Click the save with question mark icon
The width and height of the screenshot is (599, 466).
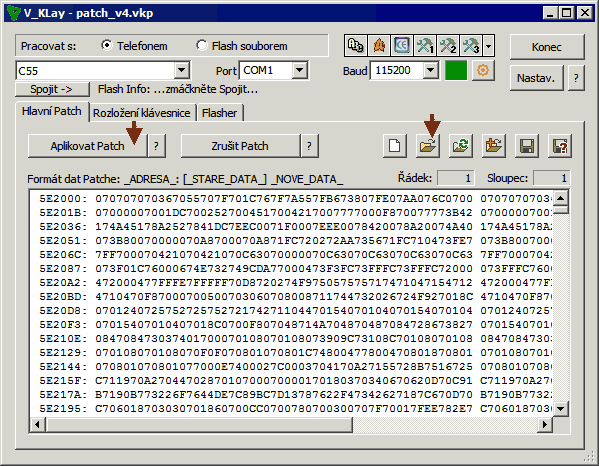coord(560,146)
